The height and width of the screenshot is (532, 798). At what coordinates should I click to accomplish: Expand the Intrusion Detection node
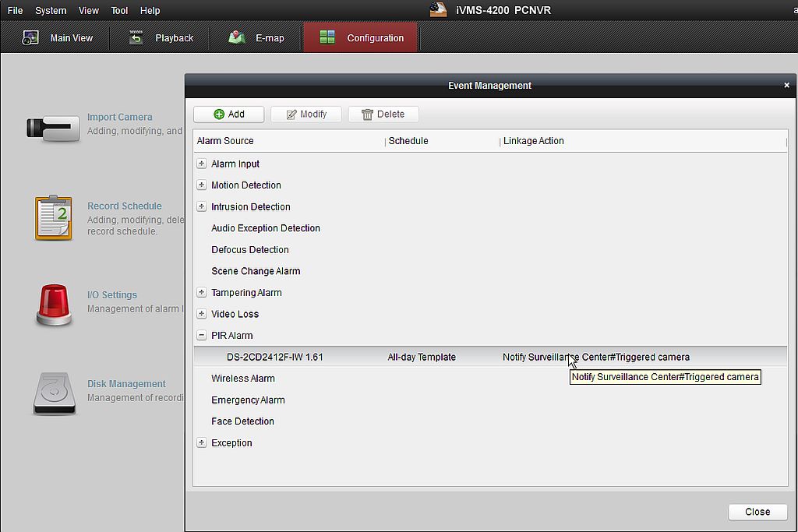coord(202,206)
